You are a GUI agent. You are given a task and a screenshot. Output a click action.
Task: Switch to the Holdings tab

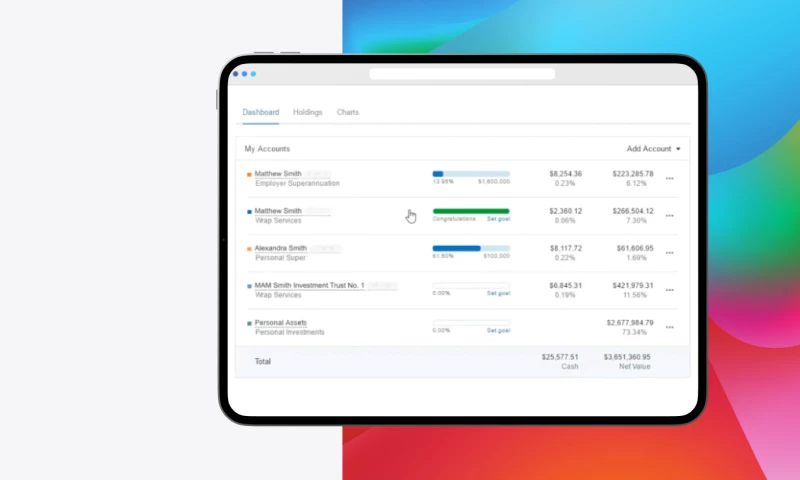[308, 112]
